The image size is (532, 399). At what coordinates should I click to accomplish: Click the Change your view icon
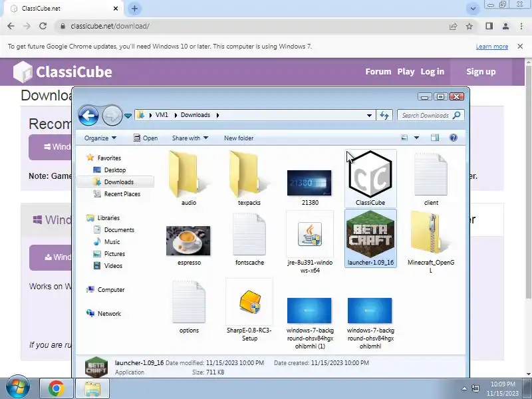click(404, 138)
